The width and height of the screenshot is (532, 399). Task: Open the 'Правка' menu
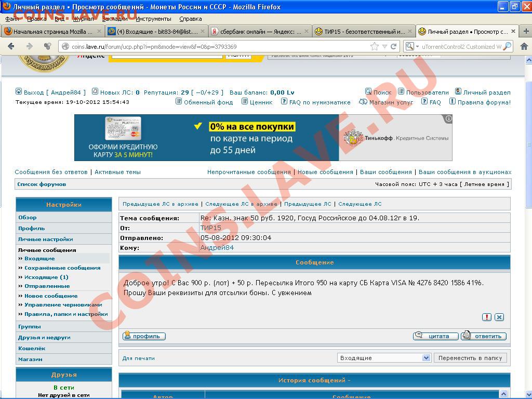pyautogui.click(x=37, y=19)
